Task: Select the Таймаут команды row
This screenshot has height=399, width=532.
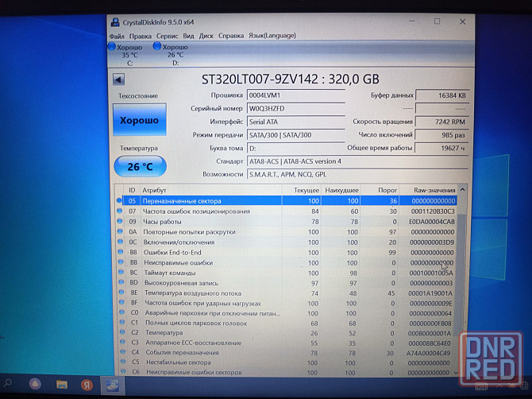Action: tap(287, 273)
